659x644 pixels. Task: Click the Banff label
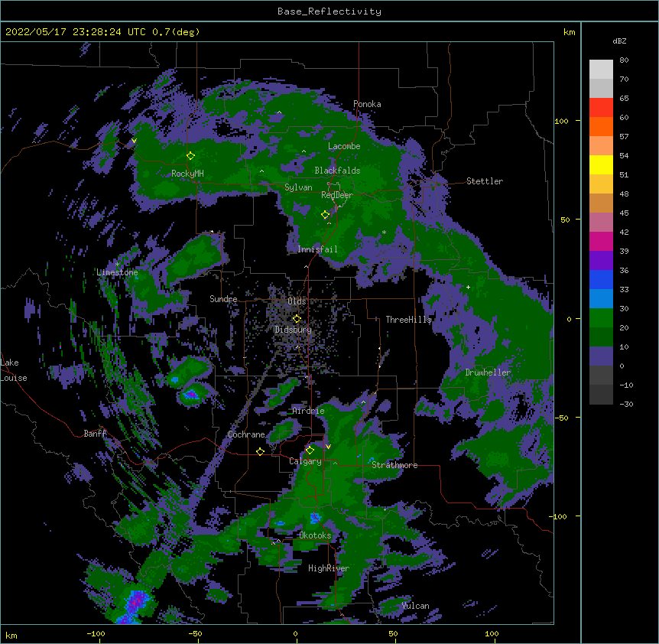pos(95,434)
